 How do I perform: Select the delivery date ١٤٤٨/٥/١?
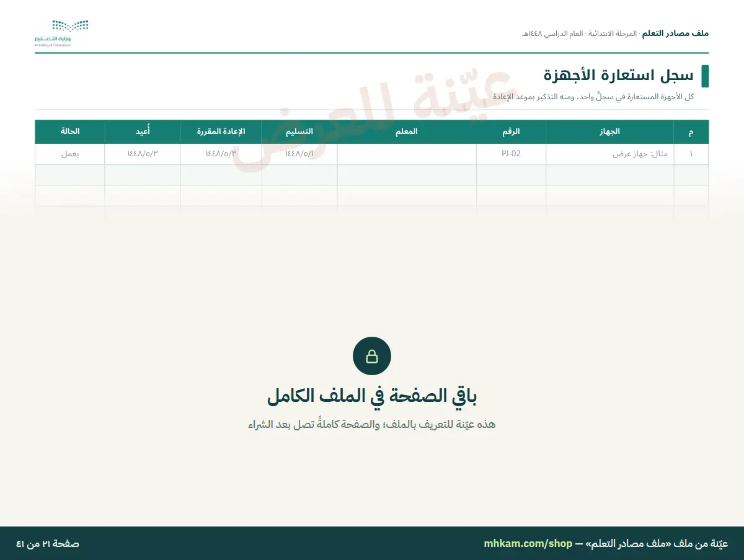coord(299,154)
